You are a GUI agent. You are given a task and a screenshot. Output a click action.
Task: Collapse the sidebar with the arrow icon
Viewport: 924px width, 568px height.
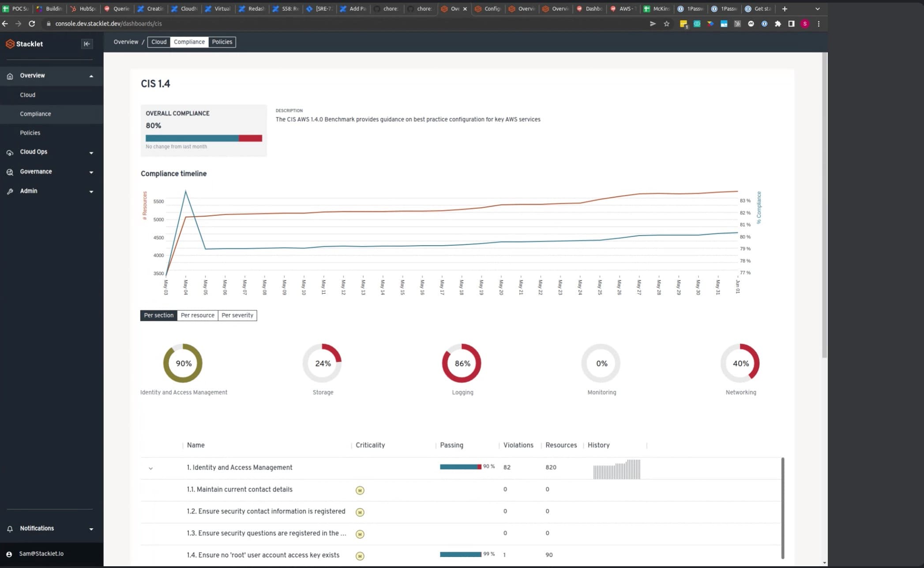point(86,44)
